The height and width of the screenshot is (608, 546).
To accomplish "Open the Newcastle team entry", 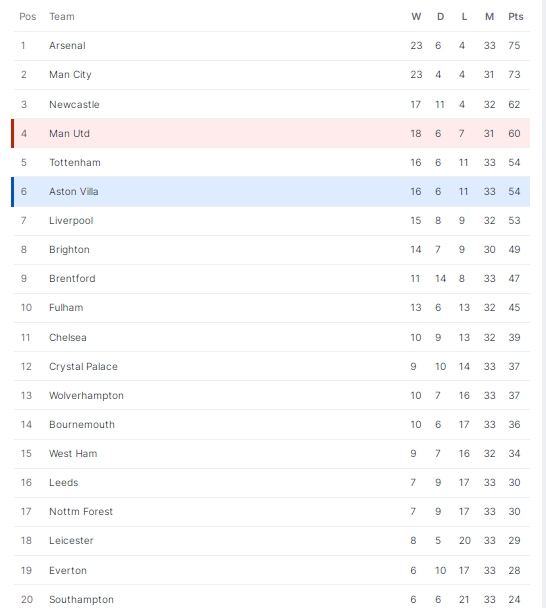I will 74,104.
